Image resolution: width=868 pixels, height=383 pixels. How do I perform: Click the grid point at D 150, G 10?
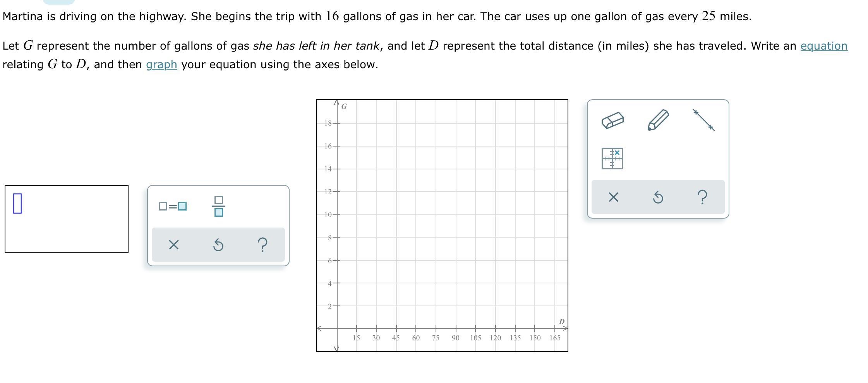[x=535, y=214]
